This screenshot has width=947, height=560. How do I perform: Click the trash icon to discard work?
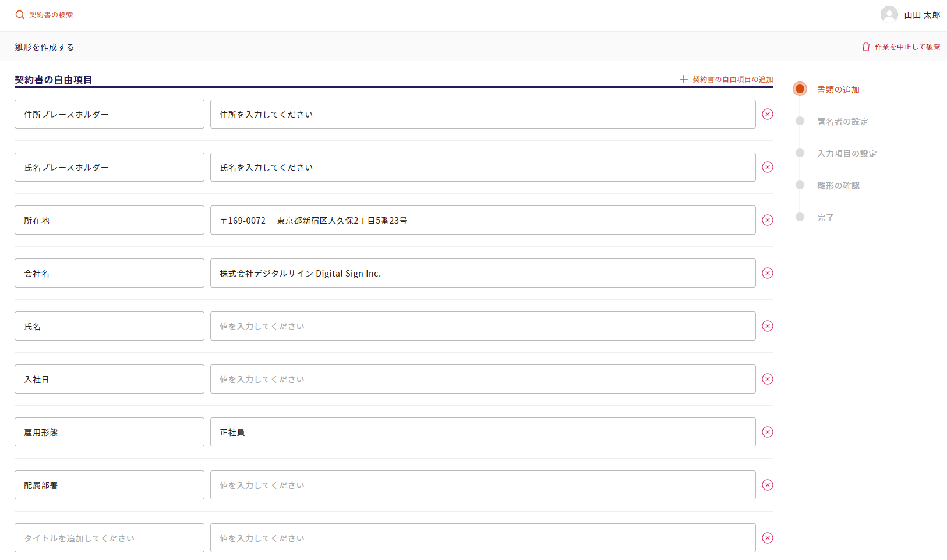(x=865, y=47)
